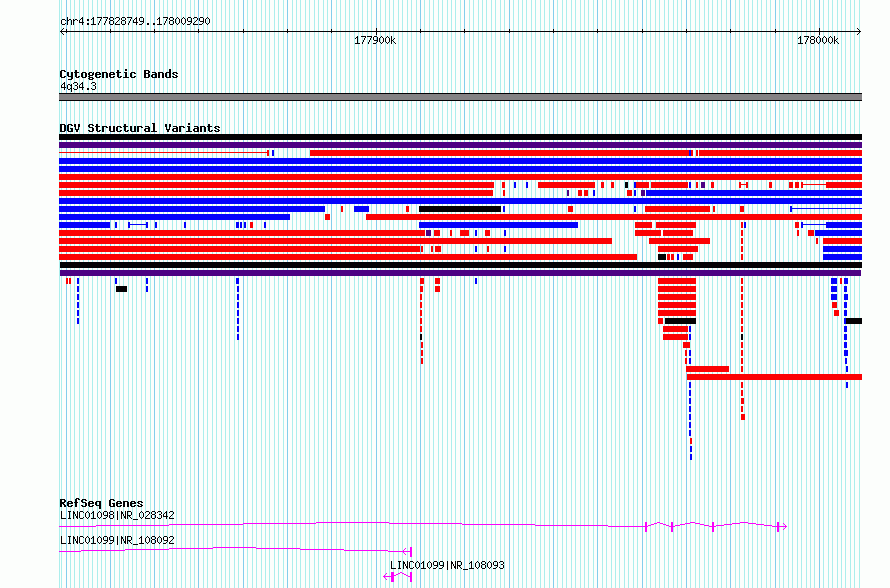
Task: Select the 178000k scale label
Action: (x=817, y=40)
